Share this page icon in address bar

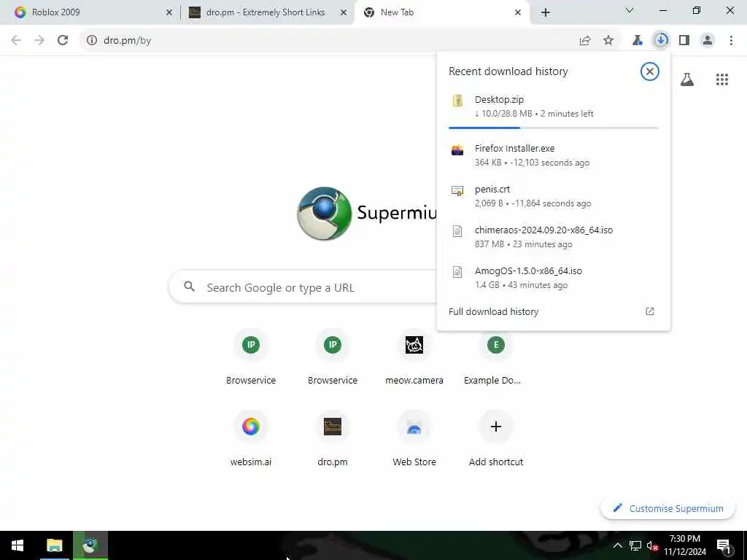pos(585,41)
